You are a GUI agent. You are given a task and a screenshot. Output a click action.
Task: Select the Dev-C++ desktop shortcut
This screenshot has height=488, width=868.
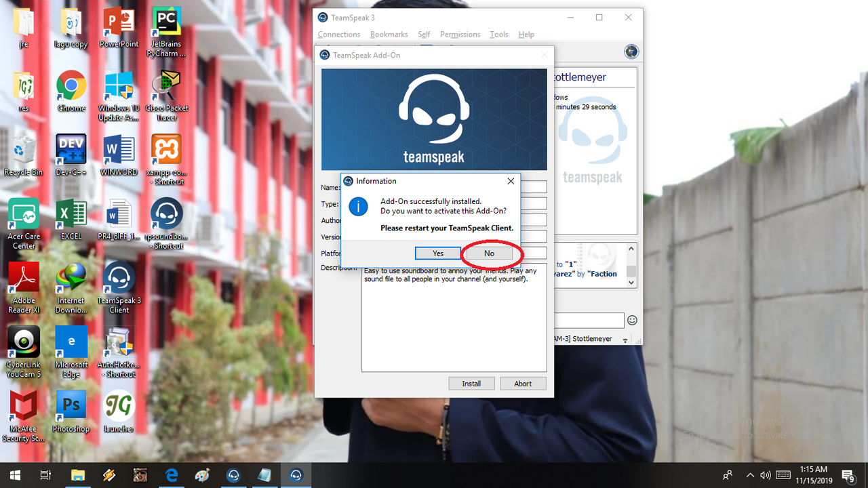[71, 156]
